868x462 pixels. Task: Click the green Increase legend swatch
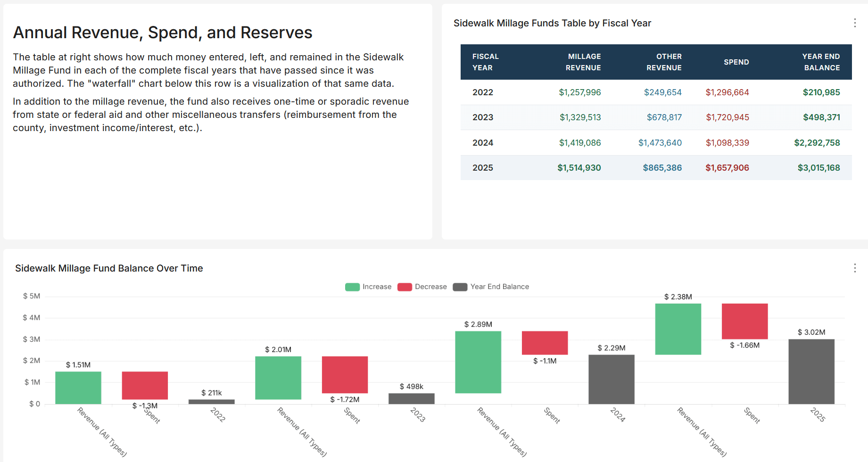(x=352, y=287)
